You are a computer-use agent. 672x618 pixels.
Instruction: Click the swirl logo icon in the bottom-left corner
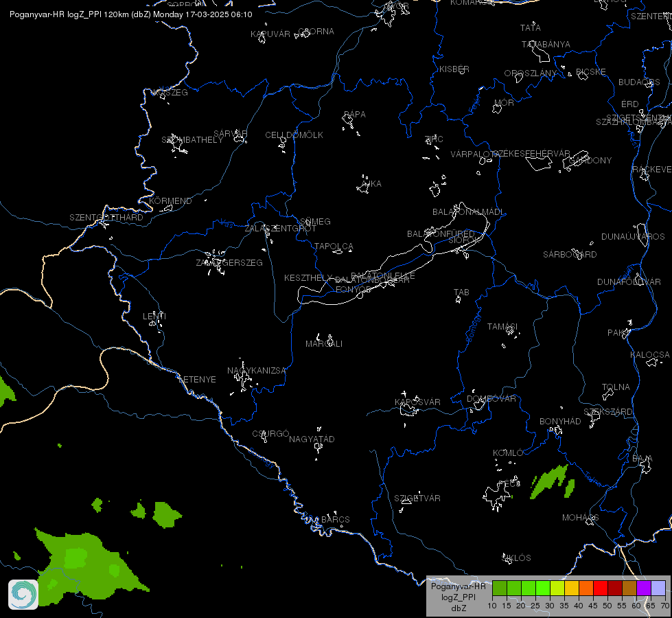coord(23,594)
